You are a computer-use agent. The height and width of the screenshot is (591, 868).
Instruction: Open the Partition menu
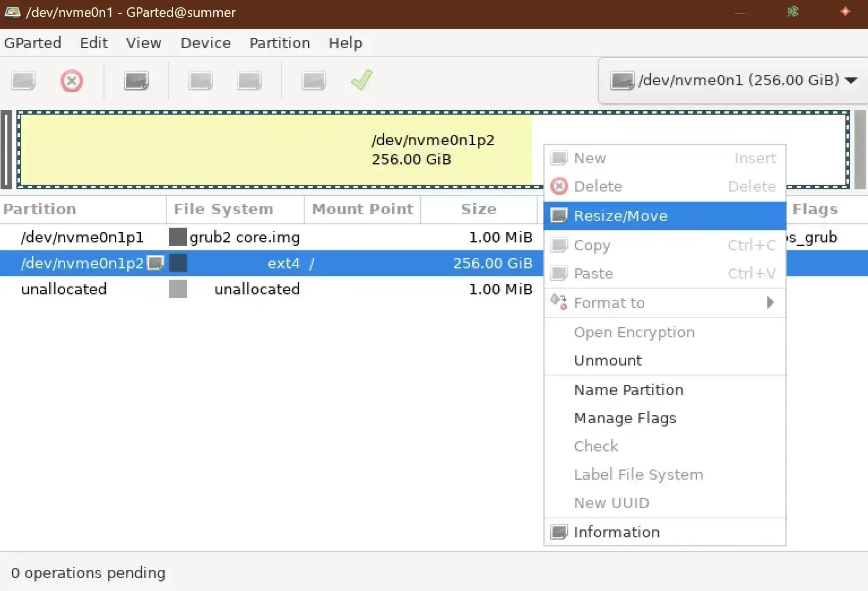(280, 43)
